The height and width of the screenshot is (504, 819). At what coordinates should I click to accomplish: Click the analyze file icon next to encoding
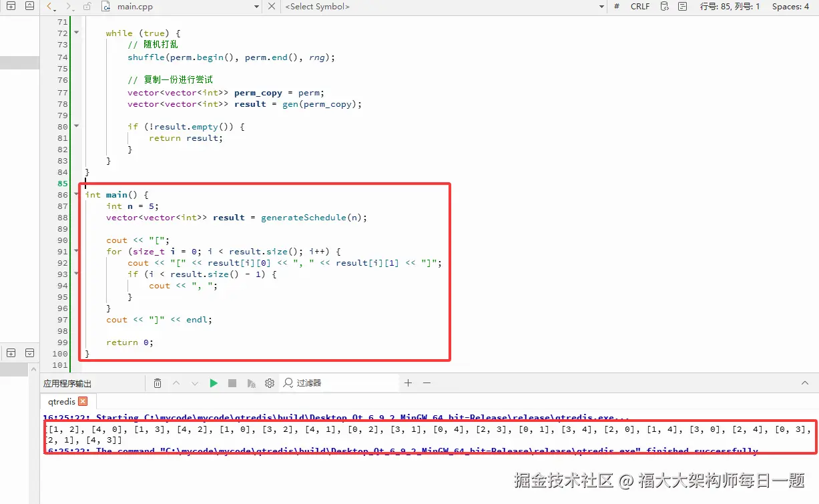682,7
